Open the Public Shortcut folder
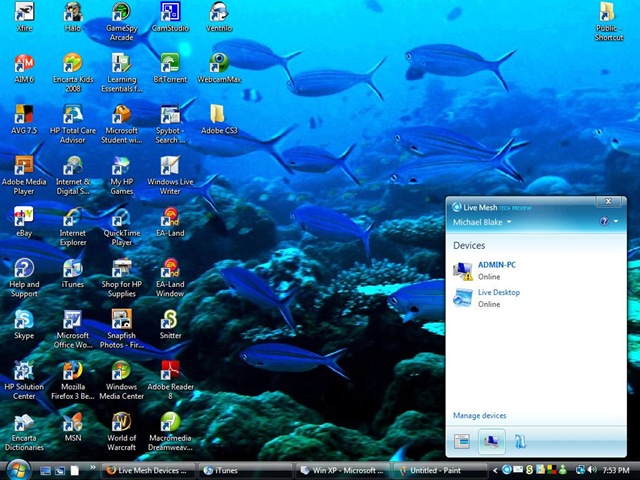The image size is (640, 480). pyautogui.click(x=609, y=21)
